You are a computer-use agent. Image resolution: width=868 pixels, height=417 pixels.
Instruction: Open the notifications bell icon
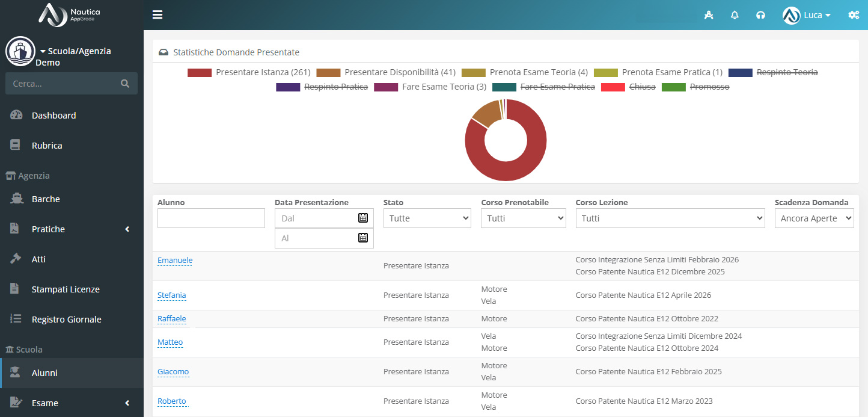(735, 15)
